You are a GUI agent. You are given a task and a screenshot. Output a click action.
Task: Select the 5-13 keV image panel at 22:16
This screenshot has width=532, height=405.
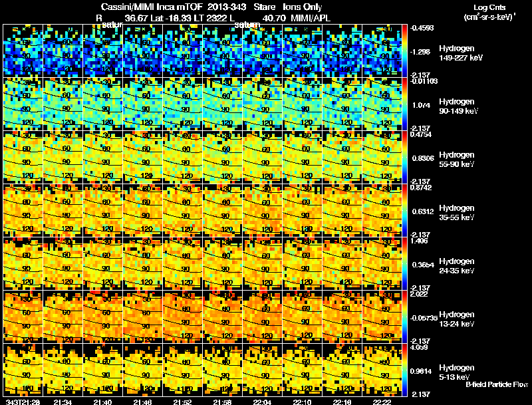click(342, 370)
